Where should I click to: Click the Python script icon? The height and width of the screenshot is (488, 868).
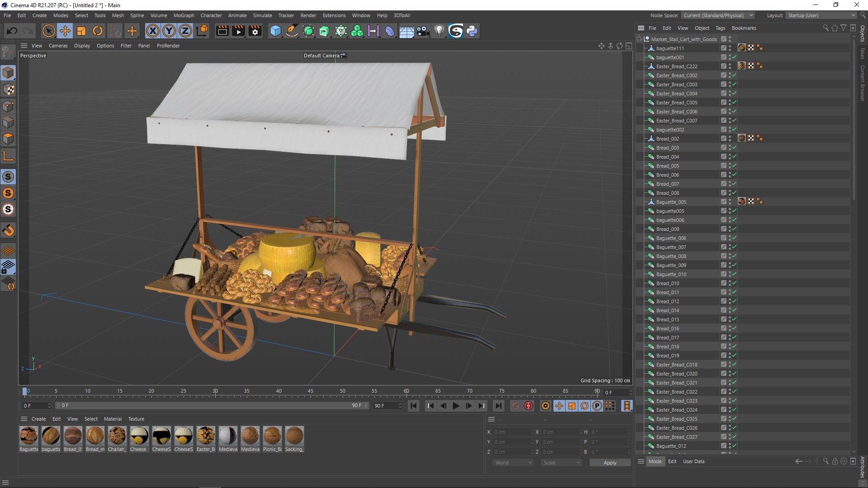pos(472,31)
